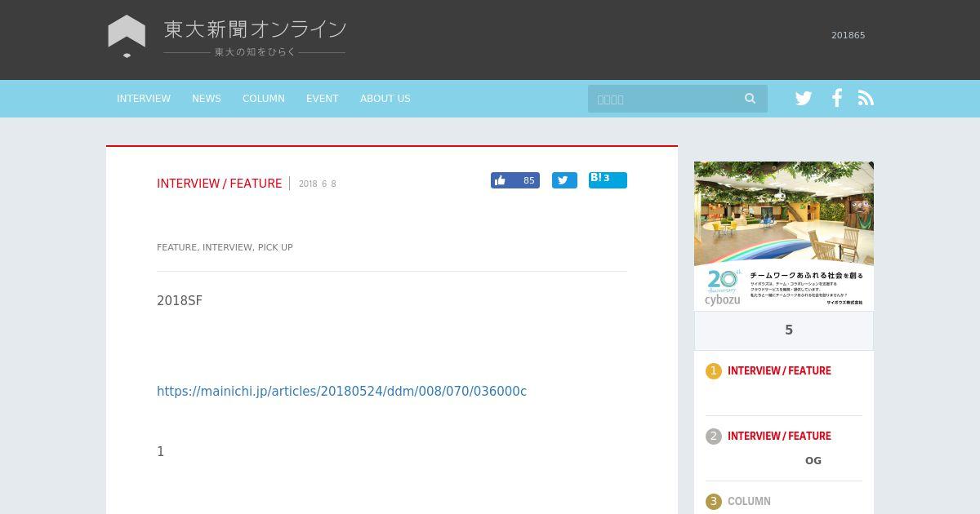Share article with the Twitter tweet button

564,180
